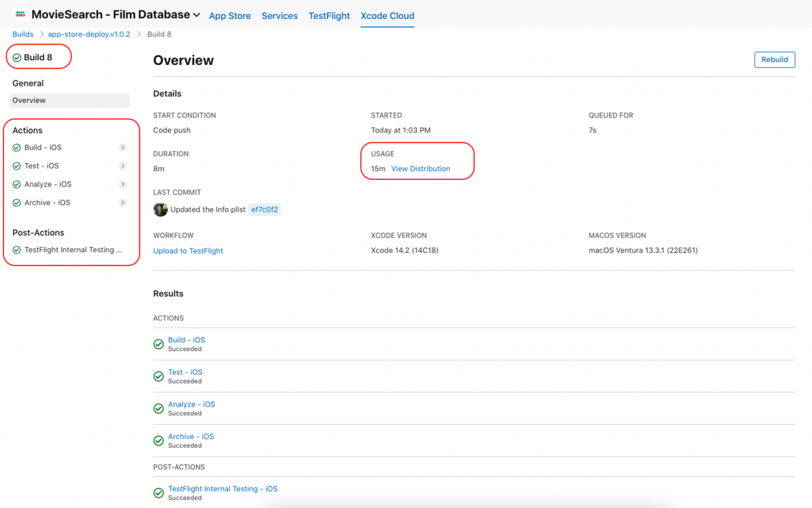This screenshot has height=508, width=812.
Task: Click green check icon of Results Test - iOS
Action: tap(158, 376)
